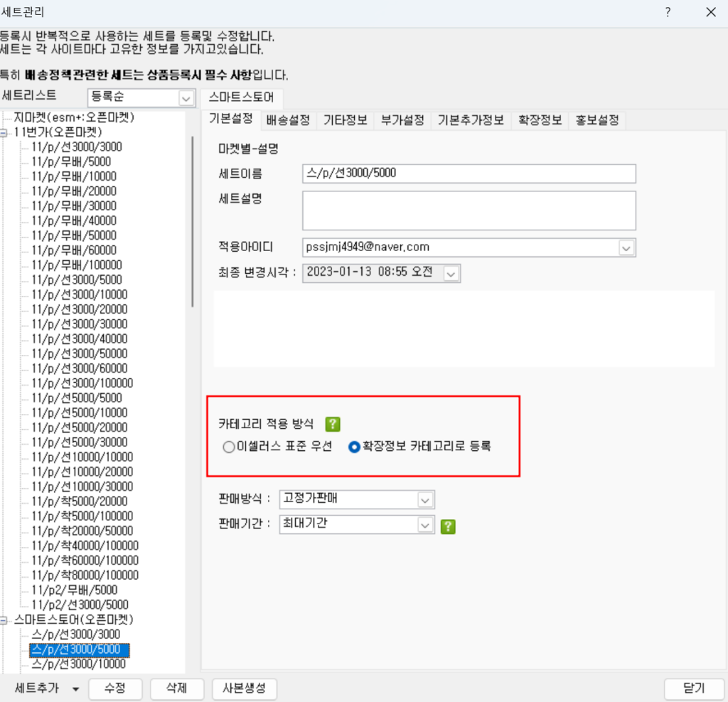Switch to the 부가설정 tab

tap(402, 120)
